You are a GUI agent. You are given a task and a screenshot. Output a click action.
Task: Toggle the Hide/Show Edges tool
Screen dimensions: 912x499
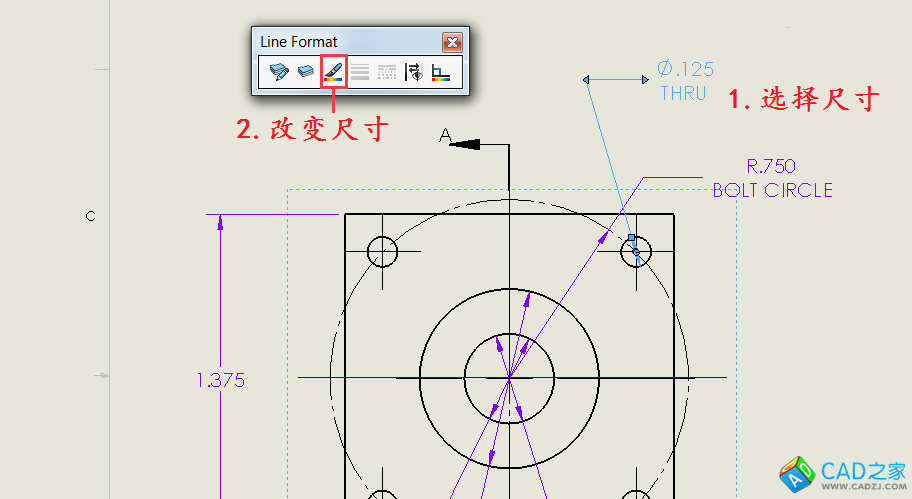(x=414, y=72)
